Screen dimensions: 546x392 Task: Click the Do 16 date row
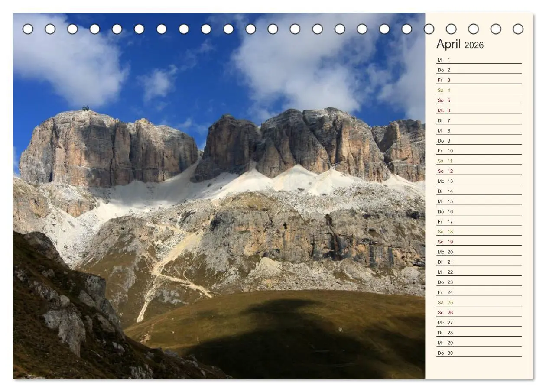[479, 211]
